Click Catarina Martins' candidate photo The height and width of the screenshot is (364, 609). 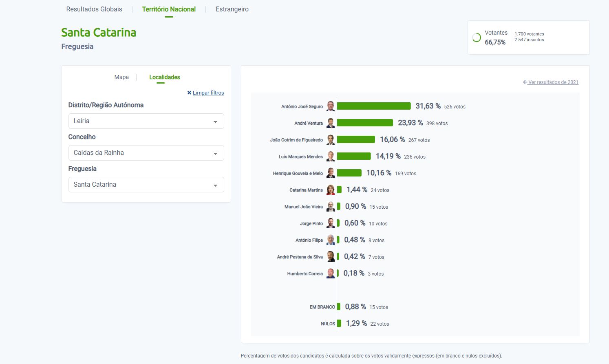[331, 190]
